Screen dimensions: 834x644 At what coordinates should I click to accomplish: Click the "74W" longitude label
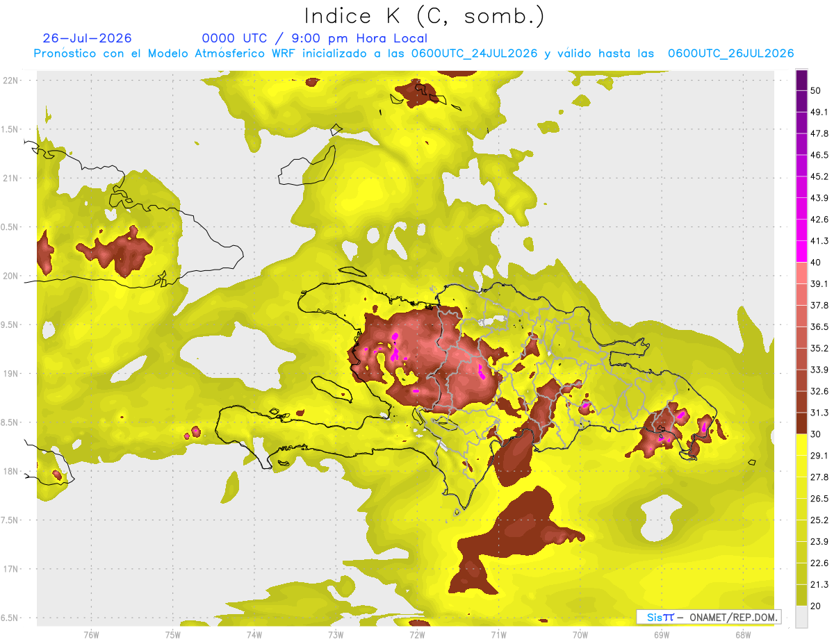(x=254, y=634)
